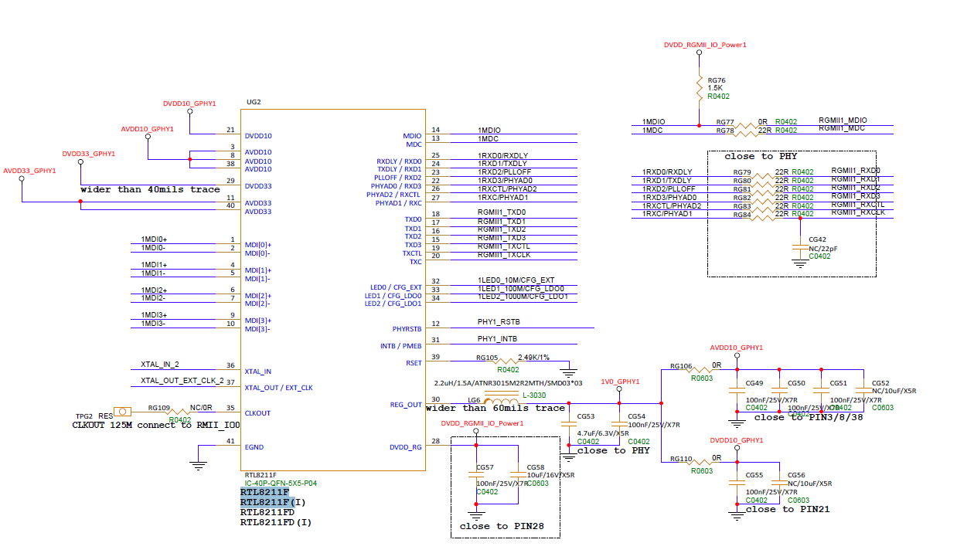Select the 1MDI3- net label
The height and width of the screenshot is (560, 957).
[153, 323]
